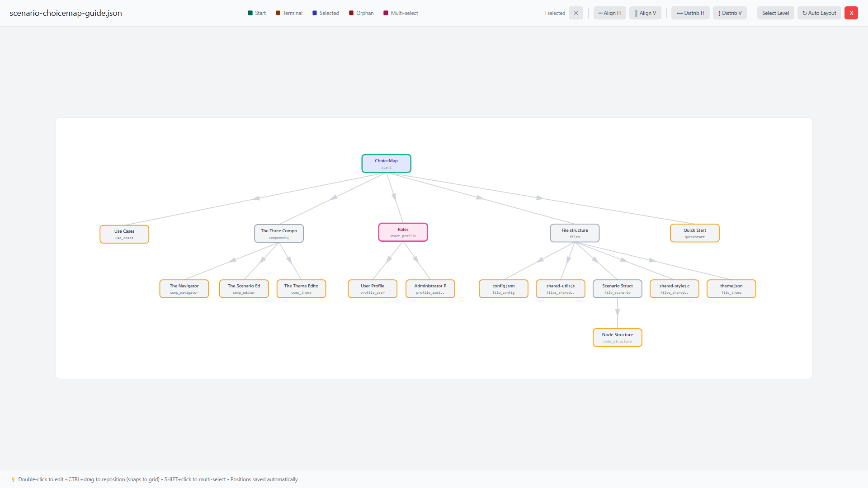Screen dimensions: 868x488
Task: Select the ChoiceMap start node
Action: point(386,164)
